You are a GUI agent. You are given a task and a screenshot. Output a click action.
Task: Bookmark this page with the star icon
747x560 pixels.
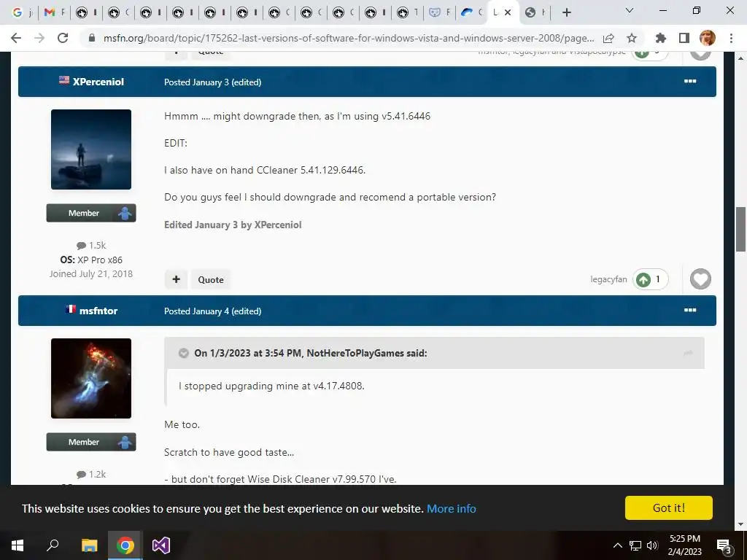pos(632,38)
